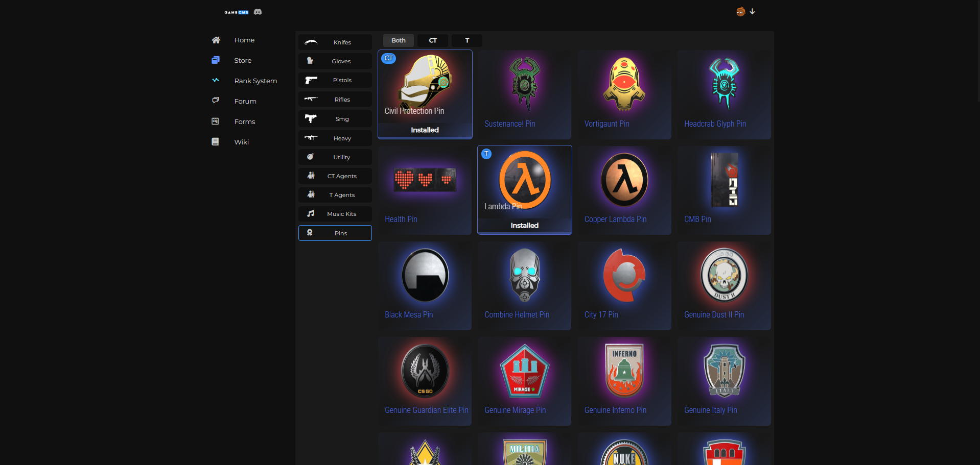Select the Rifles category
The image size is (980, 465).
(335, 100)
